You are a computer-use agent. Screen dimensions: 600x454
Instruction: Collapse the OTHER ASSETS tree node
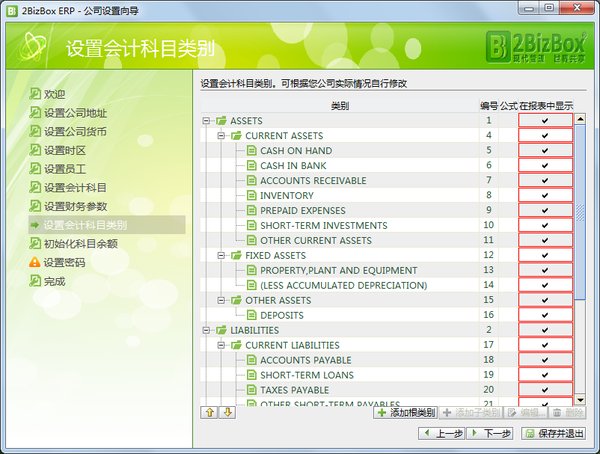point(221,300)
